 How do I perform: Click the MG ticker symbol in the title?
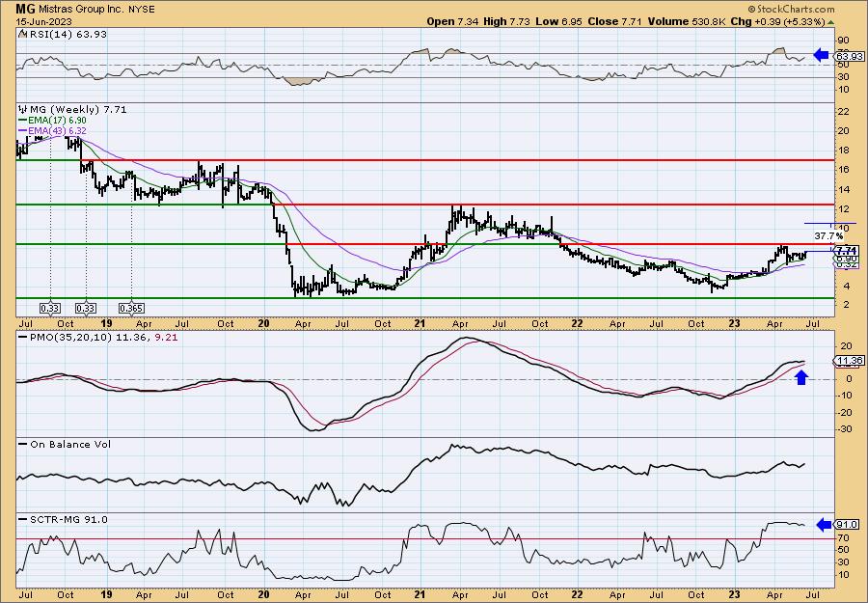(x=24, y=9)
